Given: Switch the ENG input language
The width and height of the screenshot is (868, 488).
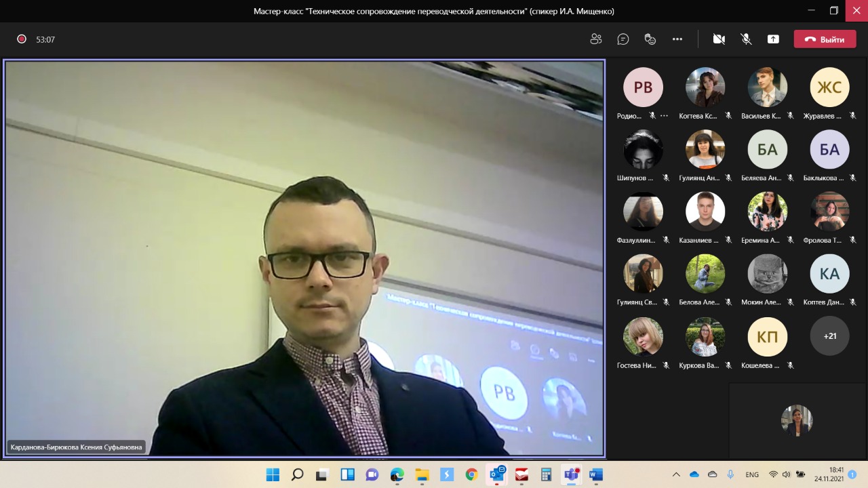Looking at the screenshot, I should (x=752, y=474).
